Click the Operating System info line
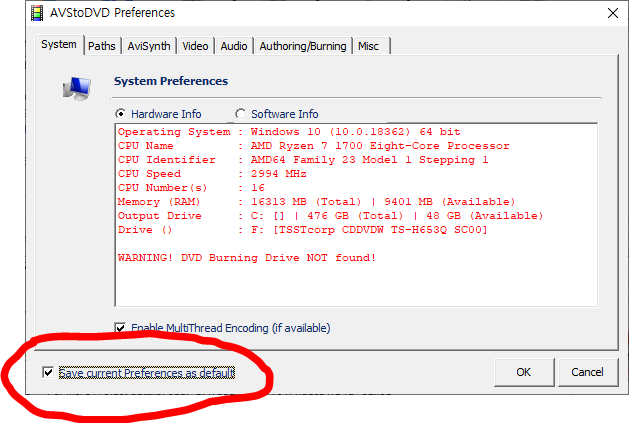The image size is (629, 423). [289, 132]
